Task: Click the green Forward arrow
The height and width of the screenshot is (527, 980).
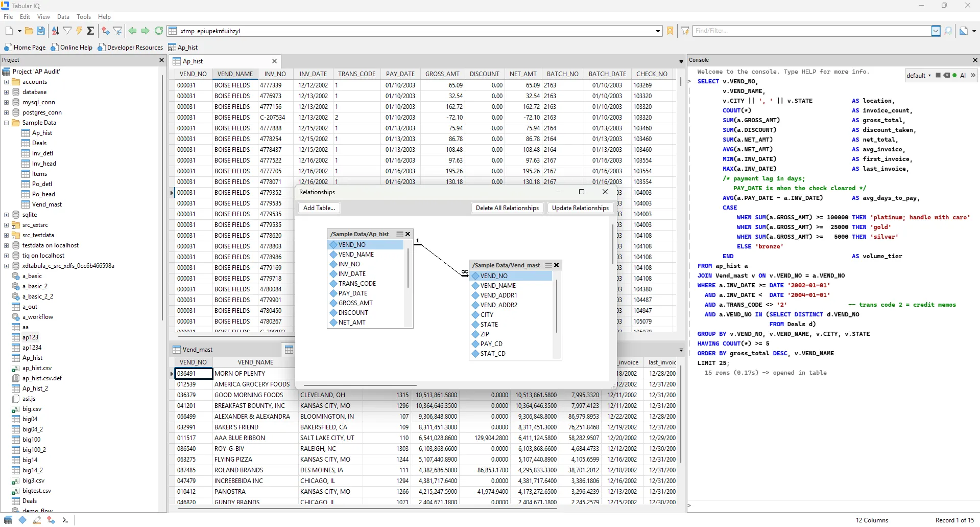Action: [146, 31]
